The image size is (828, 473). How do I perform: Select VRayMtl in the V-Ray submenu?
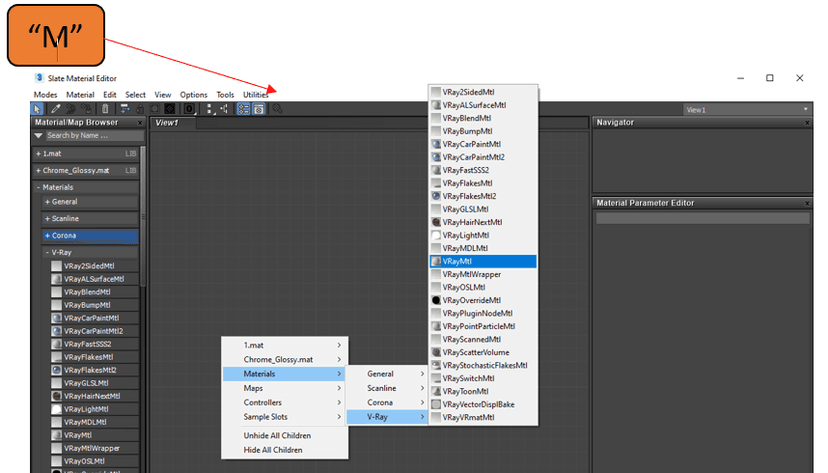(483, 261)
